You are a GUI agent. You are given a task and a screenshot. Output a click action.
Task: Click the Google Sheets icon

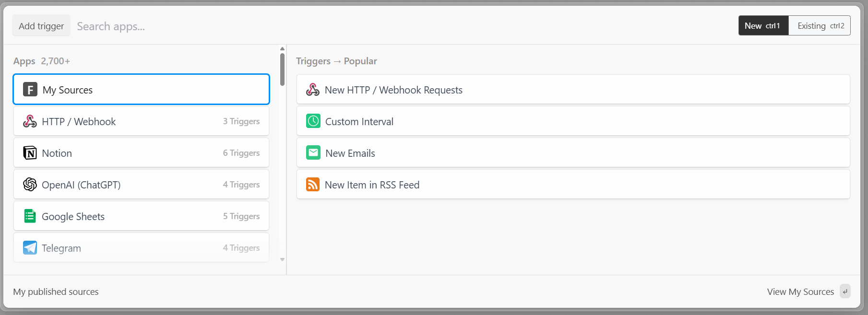pos(30,216)
